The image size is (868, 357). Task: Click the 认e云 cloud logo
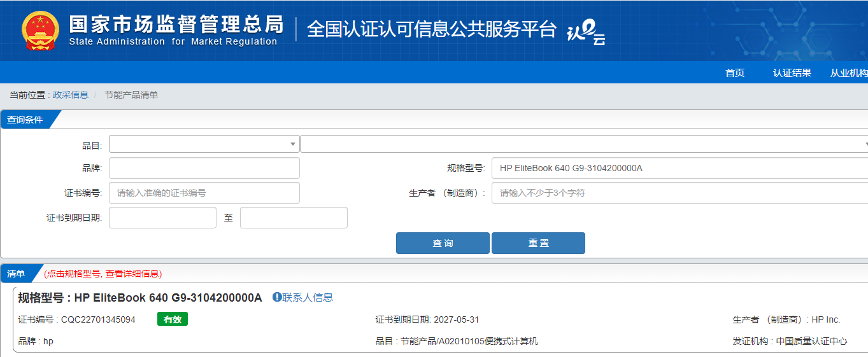click(x=585, y=33)
